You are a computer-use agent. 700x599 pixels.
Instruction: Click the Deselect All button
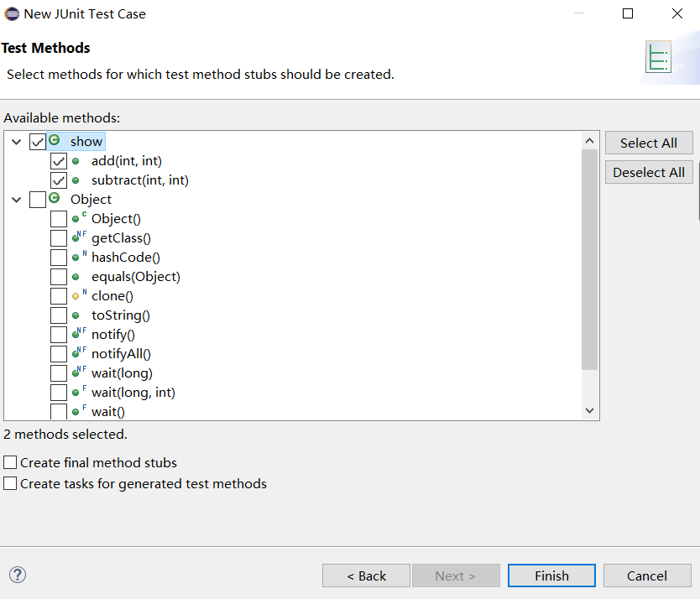(649, 172)
